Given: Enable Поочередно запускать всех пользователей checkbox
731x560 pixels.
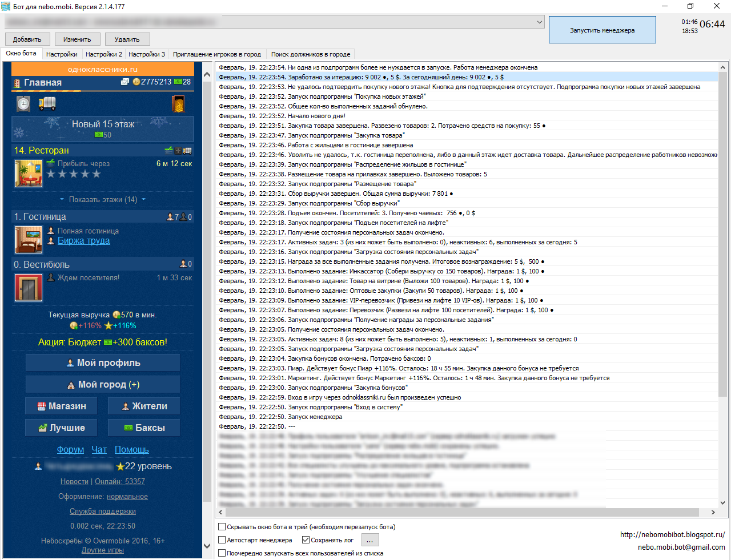Looking at the screenshot, I should (222, 553).
